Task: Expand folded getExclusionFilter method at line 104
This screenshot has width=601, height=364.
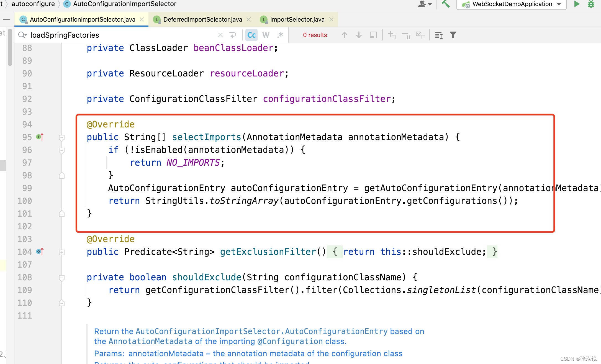Action: pos(62,252)
